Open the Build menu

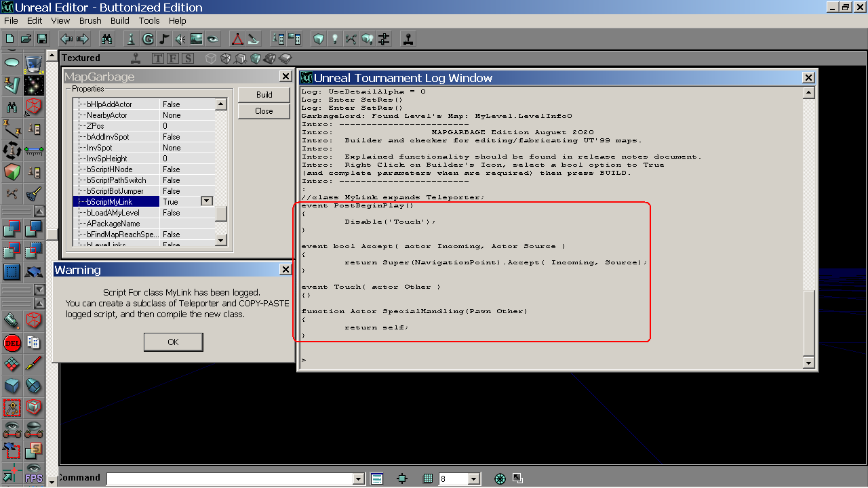click(120, 20)
